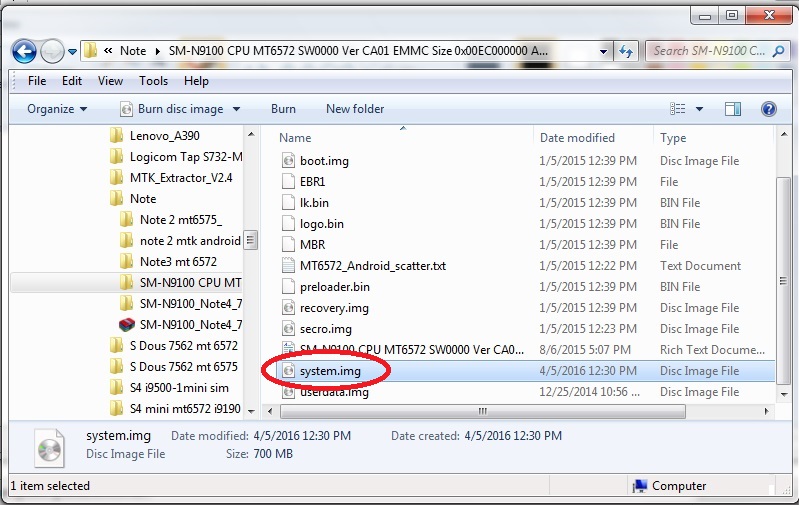This screenshot has height=505, width=799.
Task: Select the preloader.bin file icon
Action: [x=288, y=287]
